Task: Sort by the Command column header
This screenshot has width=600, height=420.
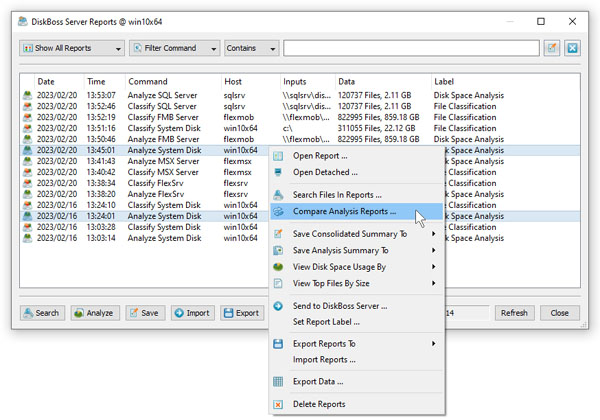Action: [173, 81]
